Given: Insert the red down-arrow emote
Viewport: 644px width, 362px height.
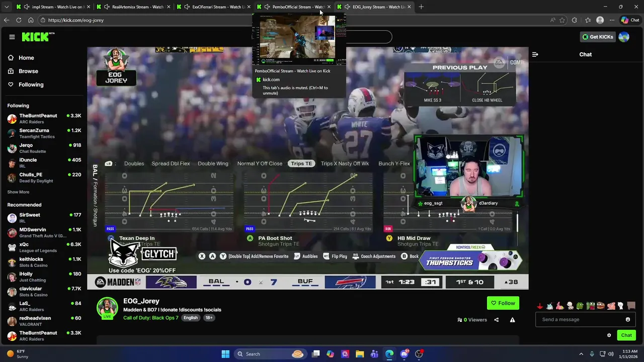Looking at the screenshot, I should 540,306.
